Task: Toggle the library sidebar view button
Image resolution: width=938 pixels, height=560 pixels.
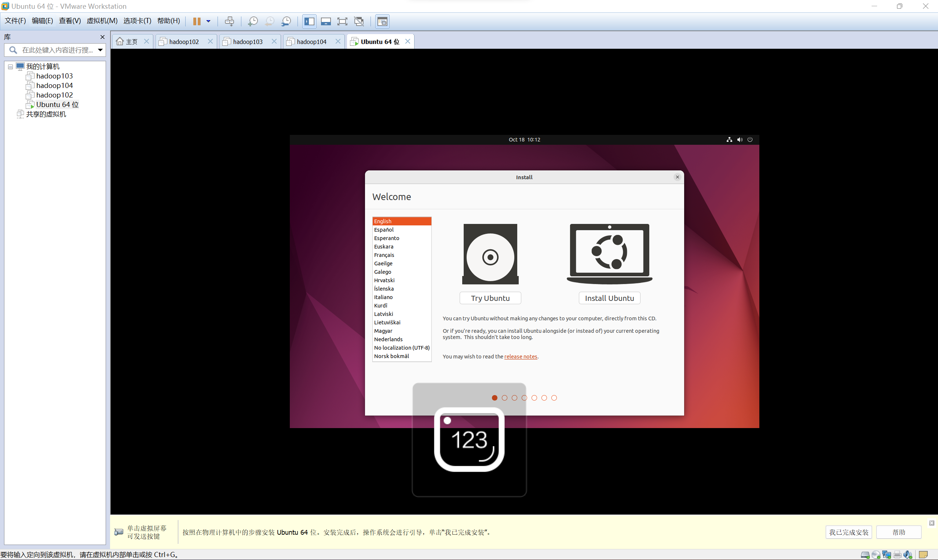Action: 309,21
